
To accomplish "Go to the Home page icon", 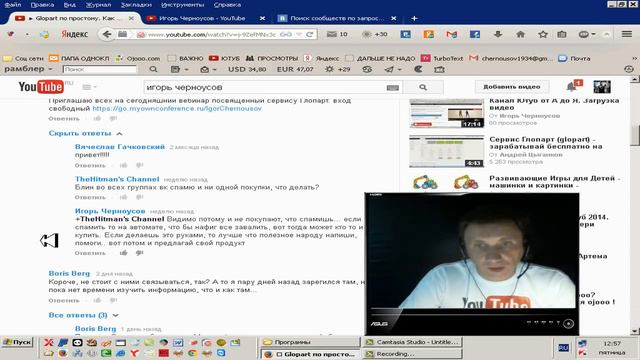I will [520, 34].
